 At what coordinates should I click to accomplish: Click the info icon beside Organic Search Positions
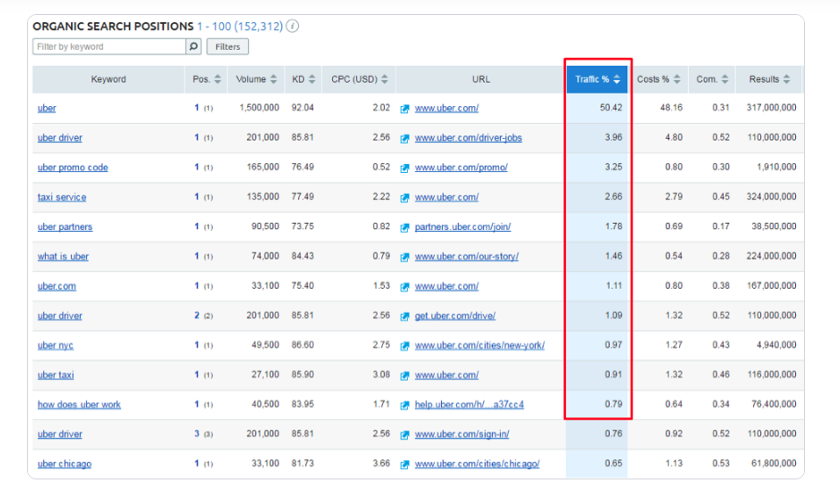point(292,25)
